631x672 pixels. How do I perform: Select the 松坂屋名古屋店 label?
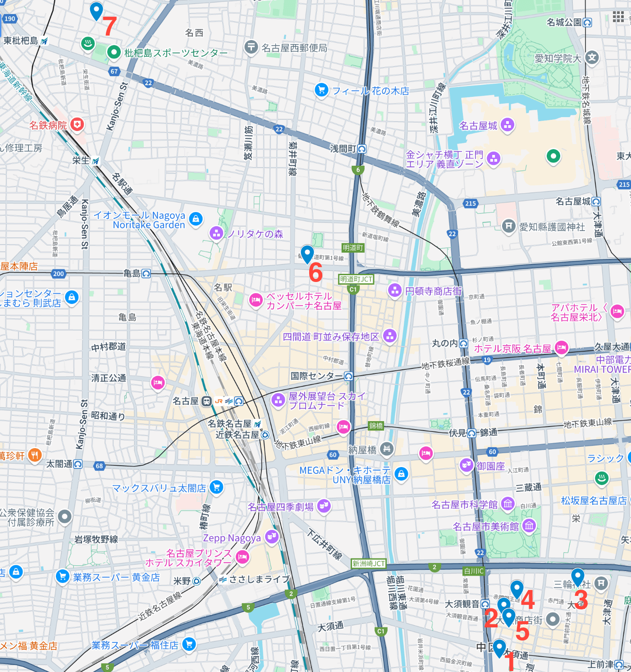pos(594,500)
